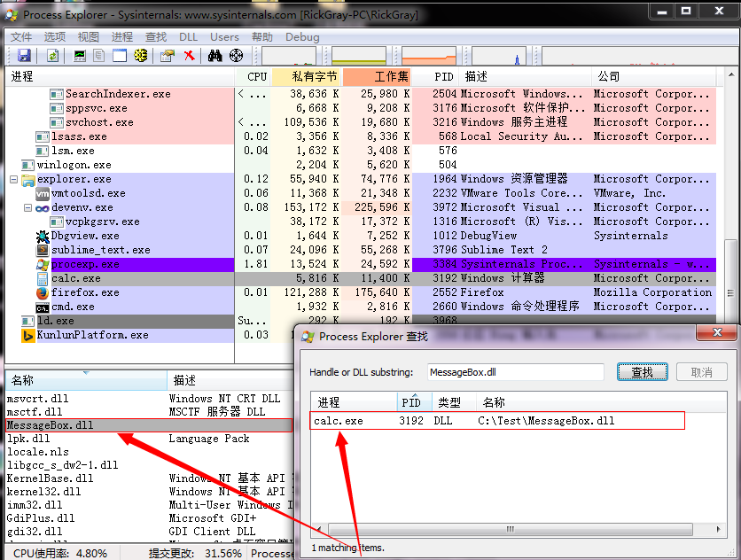
Task: Sort by 公司 column header
Action: (x=654, y=76)
